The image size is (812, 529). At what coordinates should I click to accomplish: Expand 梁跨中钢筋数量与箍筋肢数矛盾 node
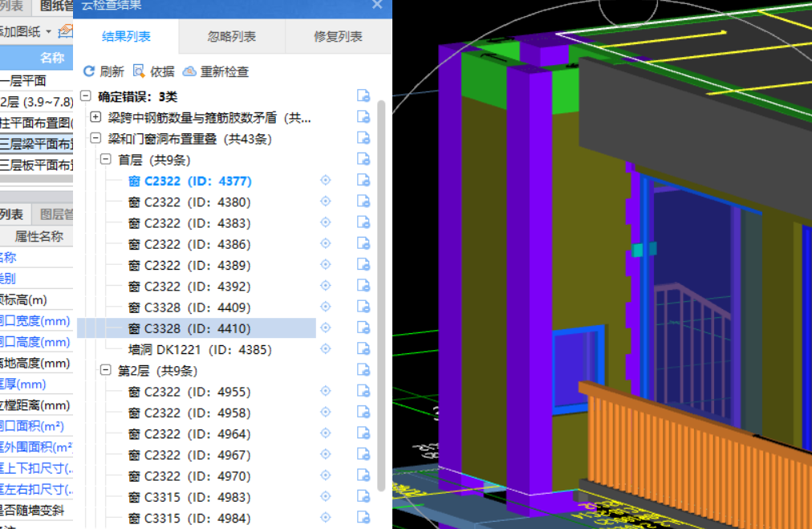(95, 117)
